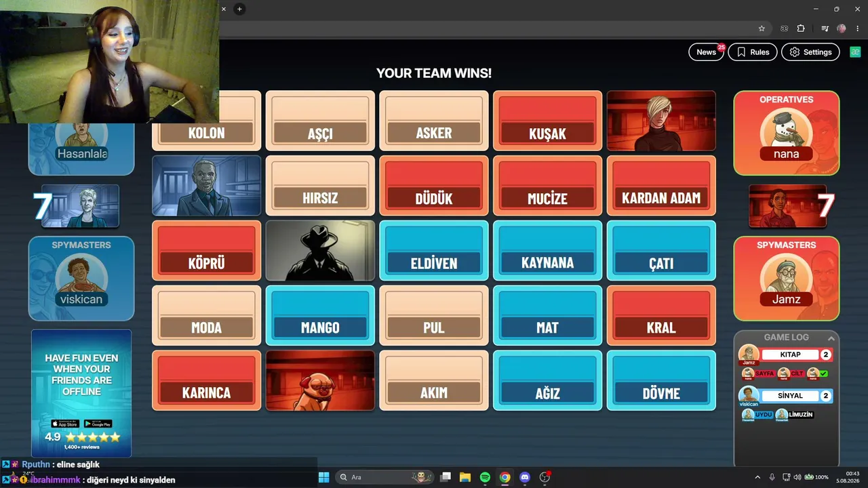The height and width of the screenshot is (488, 868).
Task: Select the ASKER card
Action: click(x=434, y=121)
